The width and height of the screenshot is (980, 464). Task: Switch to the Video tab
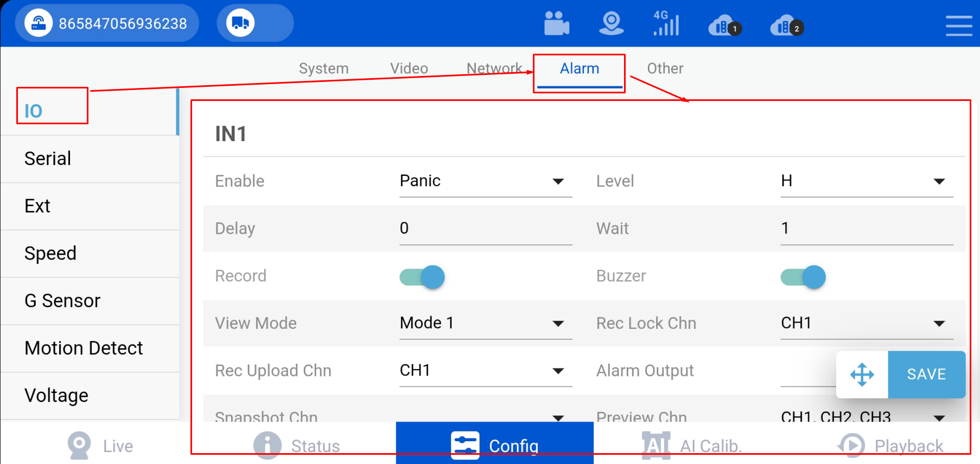pyautogui.click(x=409, y=68)
